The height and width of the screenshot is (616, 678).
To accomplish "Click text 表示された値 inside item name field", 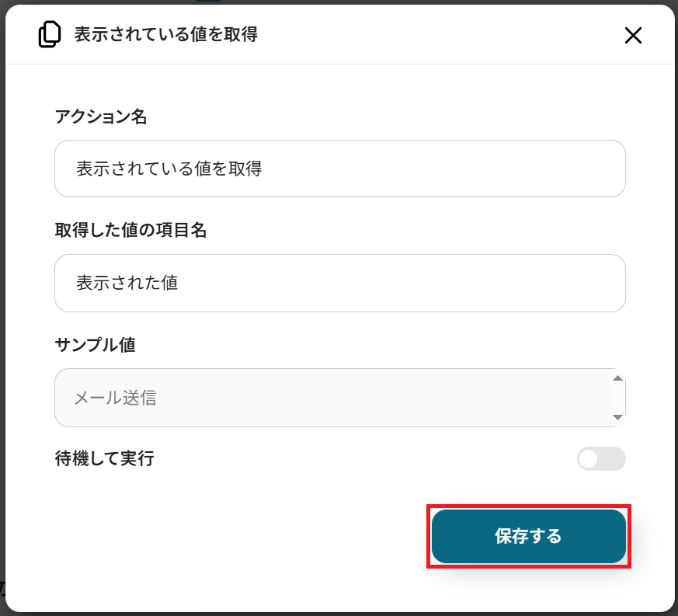I will 127,283.
